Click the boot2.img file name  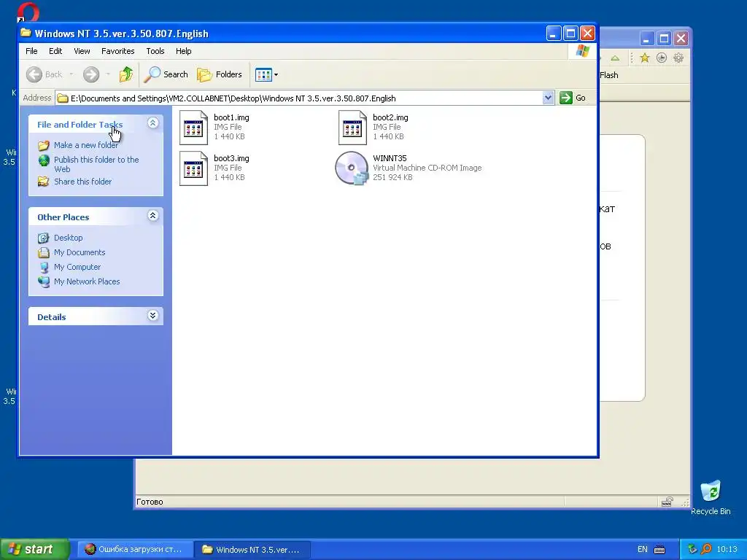click(x=391, y=117)
